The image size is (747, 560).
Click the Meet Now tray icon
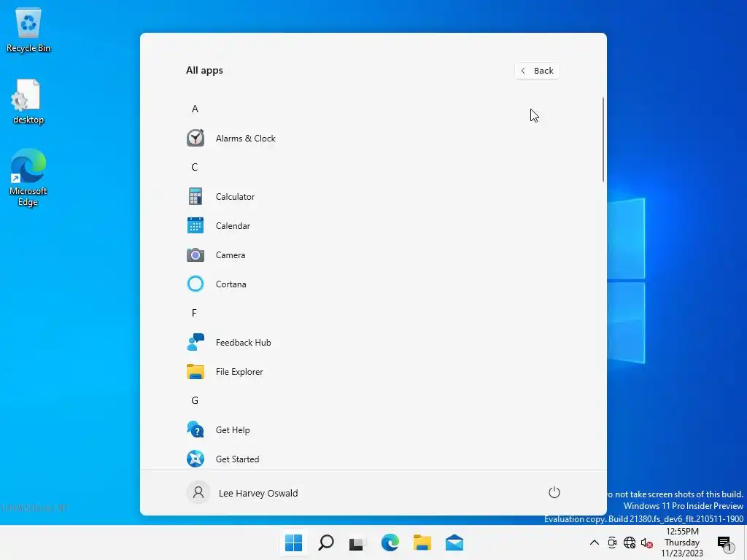tap(612, 542)
